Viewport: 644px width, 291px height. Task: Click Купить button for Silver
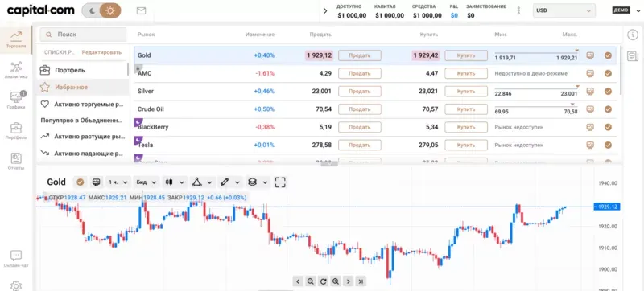tap(466, 92)
